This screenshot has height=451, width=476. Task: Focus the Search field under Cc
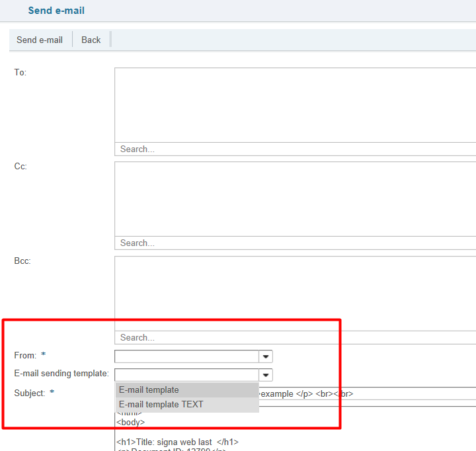[295, 243]
